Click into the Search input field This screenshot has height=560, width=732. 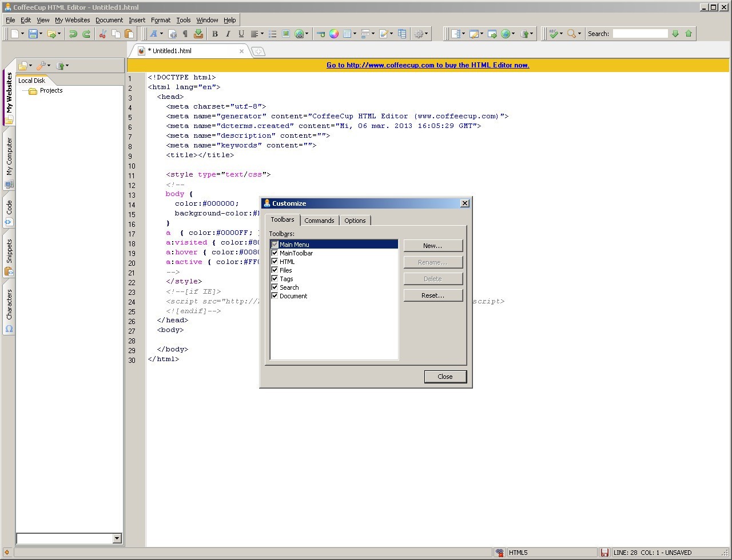640,34
